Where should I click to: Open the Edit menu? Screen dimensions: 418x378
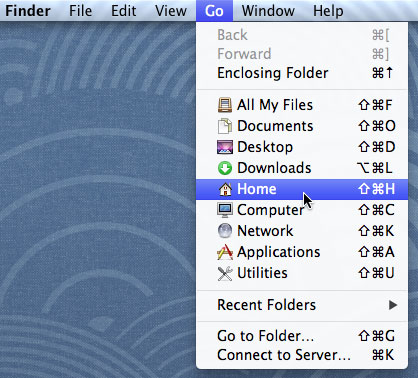pyautogui.click(x=123, y=11)
